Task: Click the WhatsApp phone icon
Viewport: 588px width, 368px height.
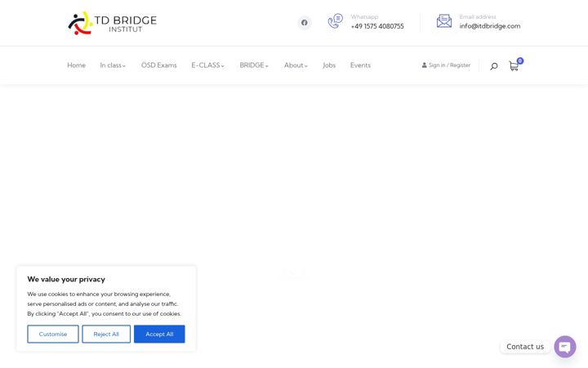Action: click(x=336, y=21)
